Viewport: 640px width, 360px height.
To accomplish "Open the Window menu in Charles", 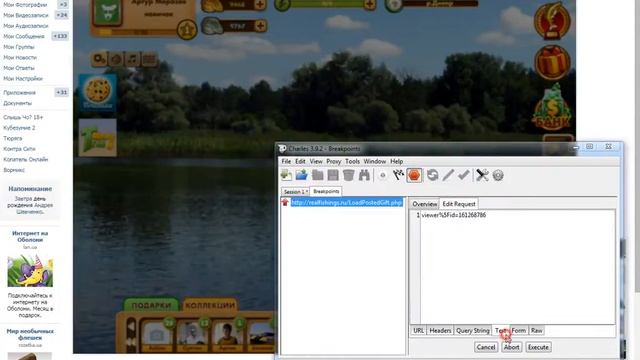I will (375, 161).
